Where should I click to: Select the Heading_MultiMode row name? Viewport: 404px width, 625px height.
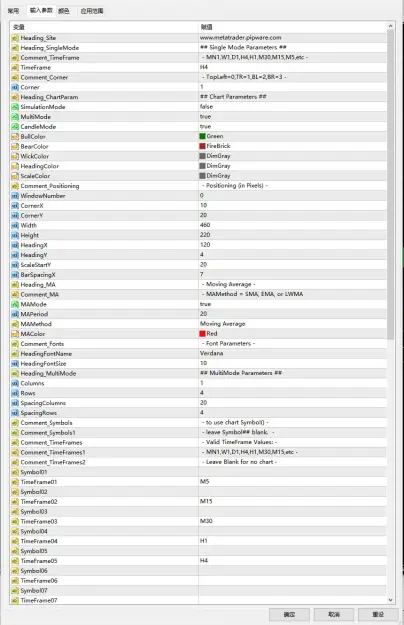tap(48, 373)
